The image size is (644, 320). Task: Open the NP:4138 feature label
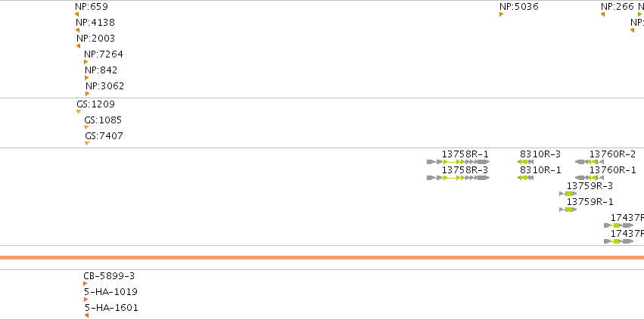pos(95,23)
